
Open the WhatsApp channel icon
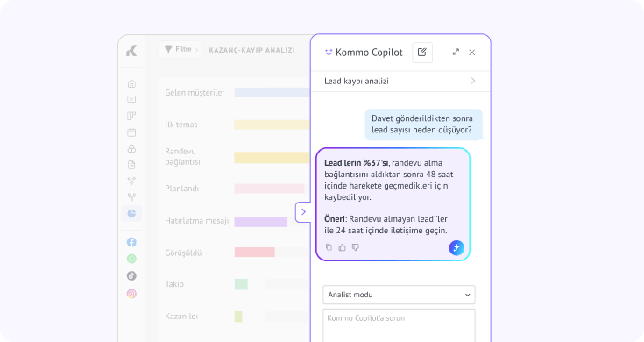click(x=131, y=259)
